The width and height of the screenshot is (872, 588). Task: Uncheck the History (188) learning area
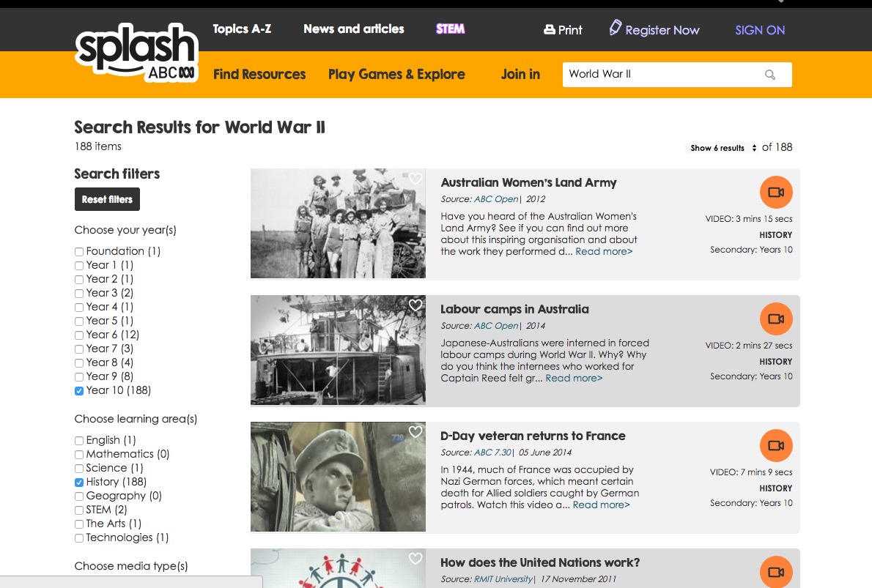[x=79, y=483]
